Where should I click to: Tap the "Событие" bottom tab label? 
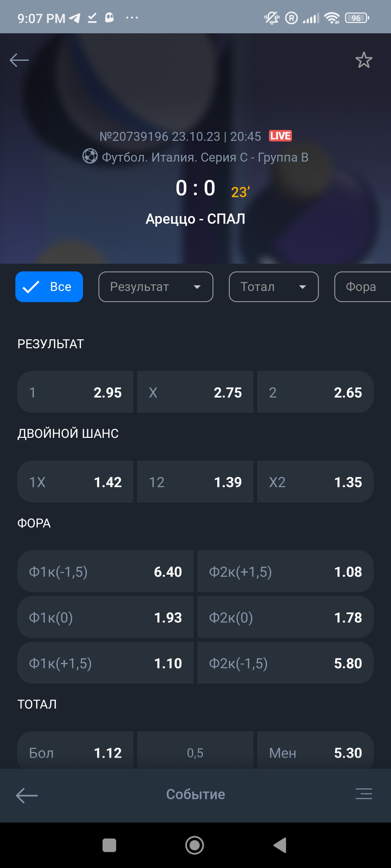point(195,794)
